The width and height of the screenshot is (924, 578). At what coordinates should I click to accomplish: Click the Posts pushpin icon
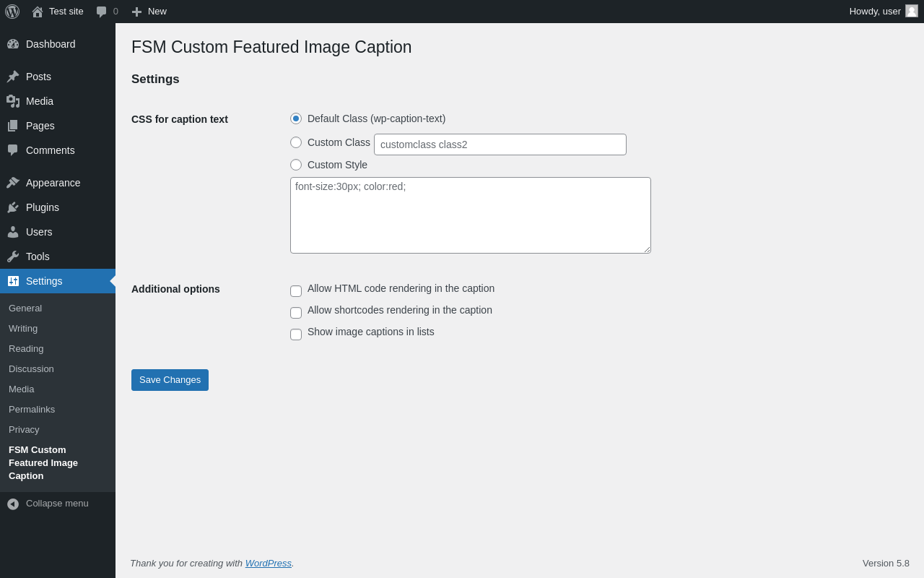click(13, 77)
